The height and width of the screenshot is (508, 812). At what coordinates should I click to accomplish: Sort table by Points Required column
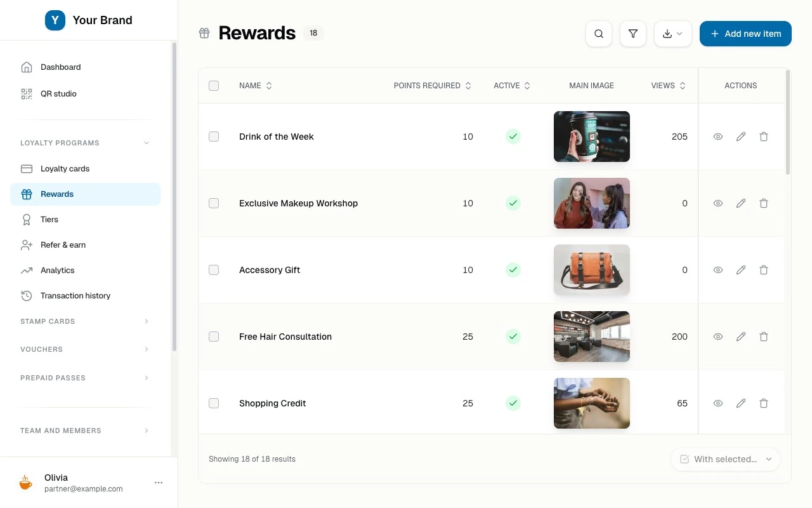[x=433, y=86]
